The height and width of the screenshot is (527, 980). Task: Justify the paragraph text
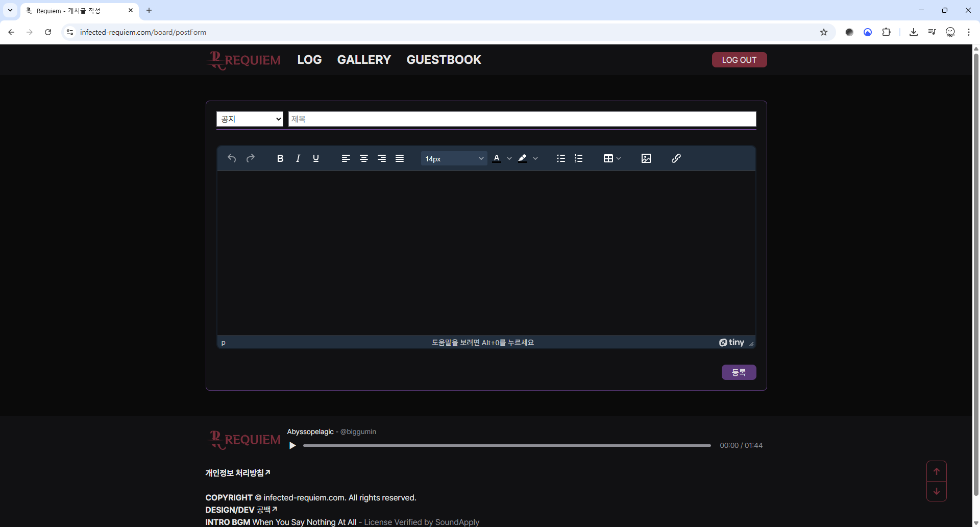tap(399, 158)
